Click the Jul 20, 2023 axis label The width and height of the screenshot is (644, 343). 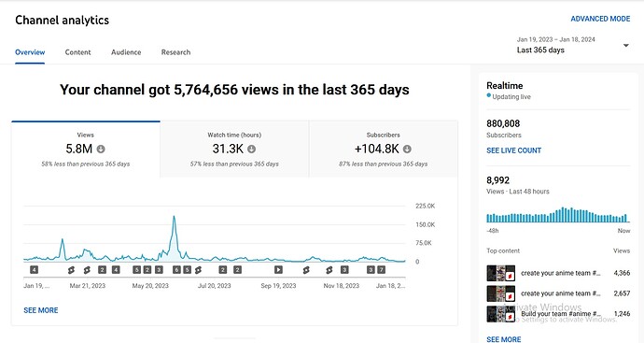pyautogui.click(x=215, y=286)
